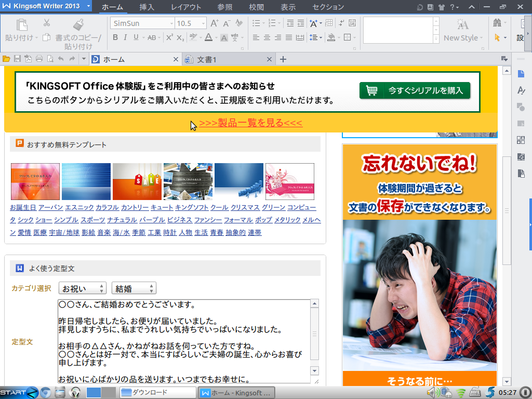Open the SimSun font name dropdown
Image resolution: width=532 pixels, height=399 pixels.
(x=171, y=23)
